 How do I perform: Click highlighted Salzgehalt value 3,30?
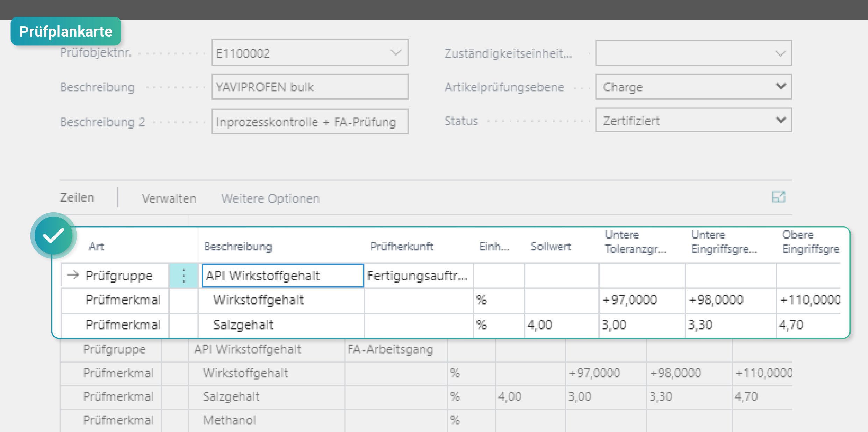point(731,325)
